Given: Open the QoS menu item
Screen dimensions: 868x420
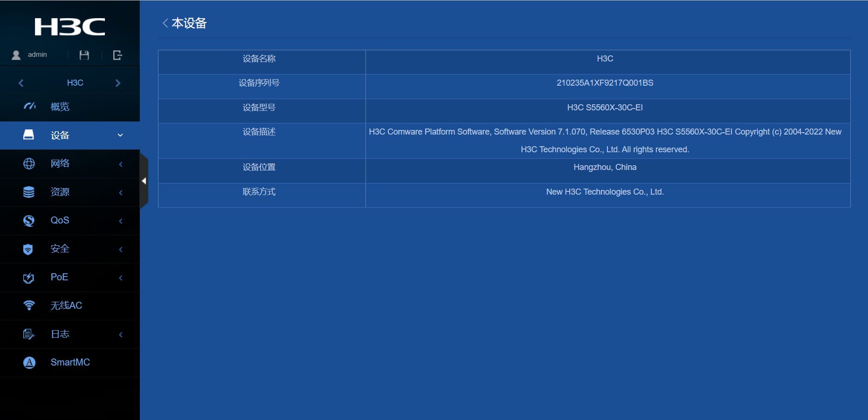Looking at the screenshot, I should pos(70,220).
